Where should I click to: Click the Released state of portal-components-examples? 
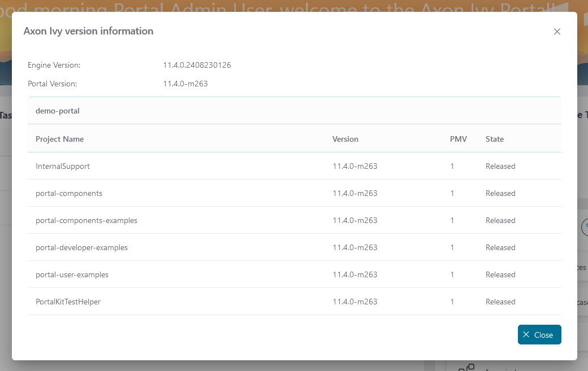pos(500,220)
